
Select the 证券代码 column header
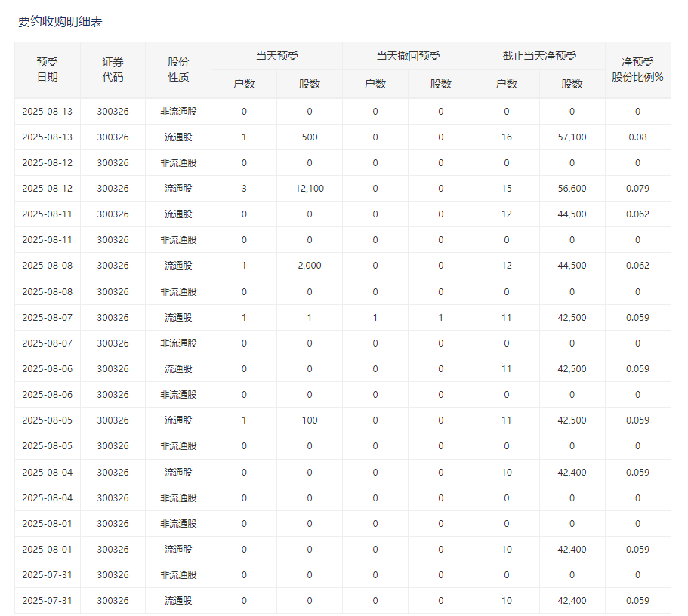tap(113, 69)
